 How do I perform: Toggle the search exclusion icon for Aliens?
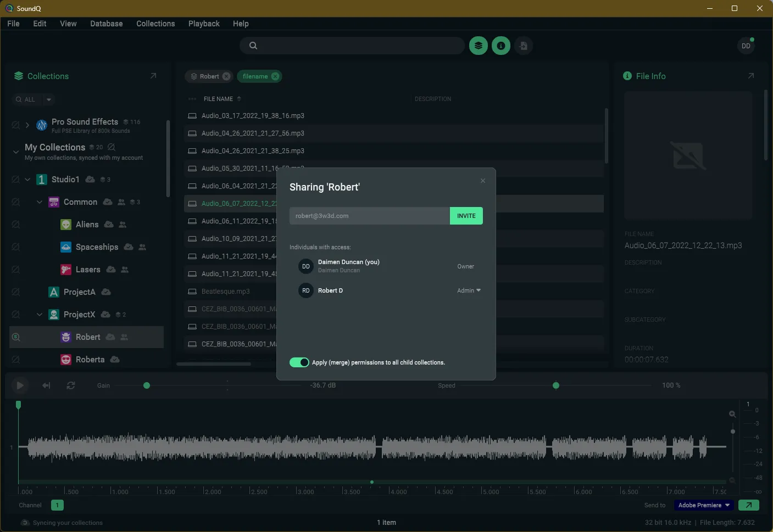(x=15, y=225)
